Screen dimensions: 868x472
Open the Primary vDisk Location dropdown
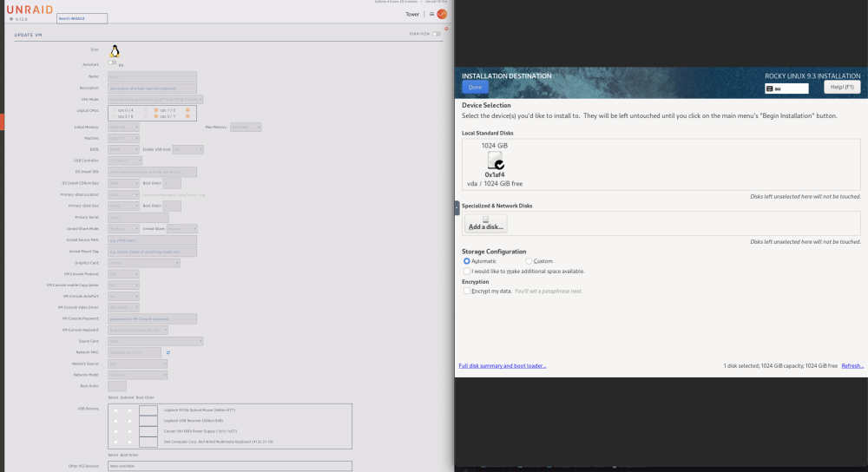pos(123,194)
